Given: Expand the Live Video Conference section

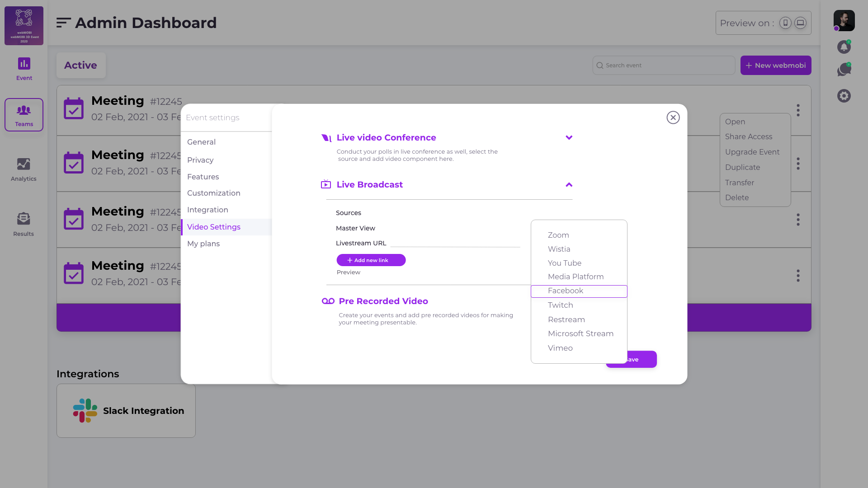Looking at the screenshot, I should (x=569, y=138).
